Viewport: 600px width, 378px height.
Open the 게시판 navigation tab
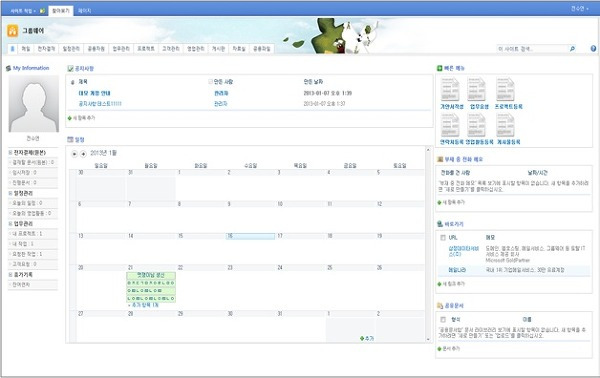pyautogui.click(x=218, y=49)
